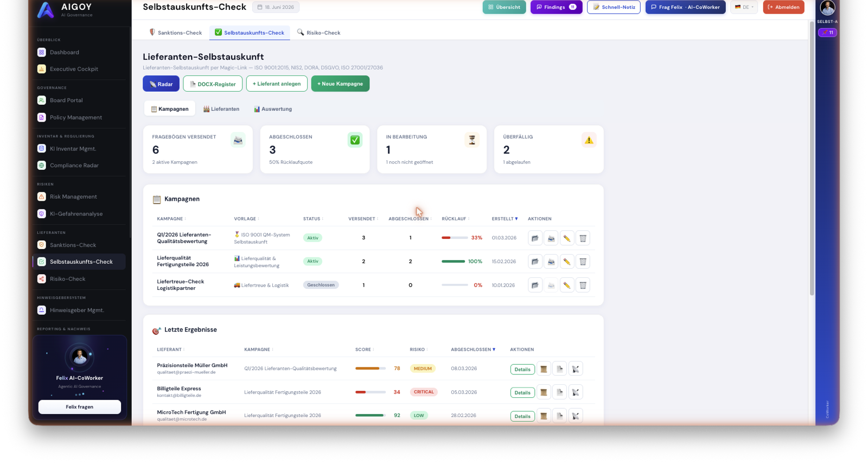The width and height of the screenshot is (868, 463).
Task: Sort campaigns by Kampagne column header
Action: coord(171,219)
